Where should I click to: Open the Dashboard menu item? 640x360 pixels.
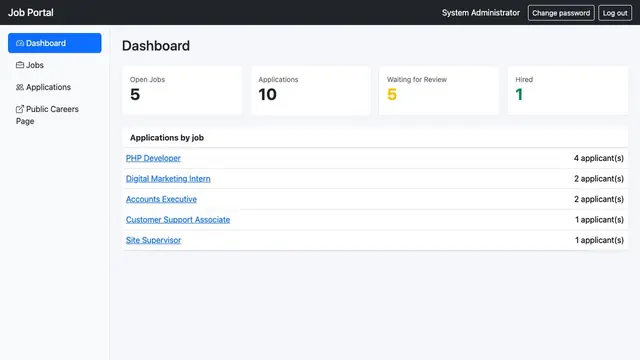55,43
